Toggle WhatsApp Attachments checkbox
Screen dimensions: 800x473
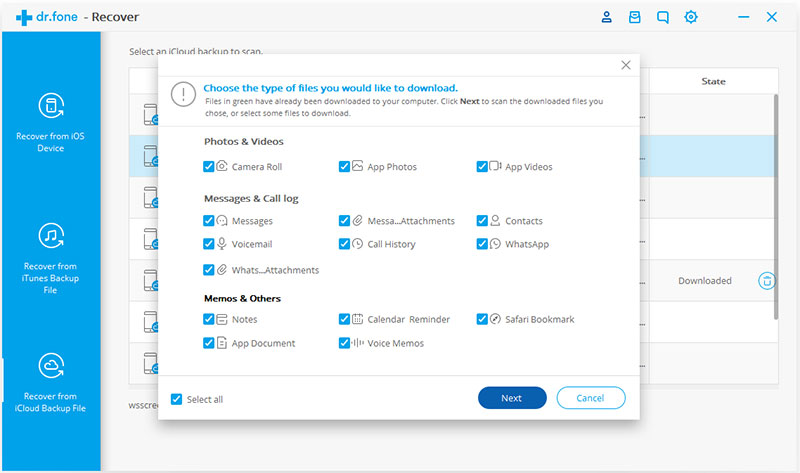(208, 269)
